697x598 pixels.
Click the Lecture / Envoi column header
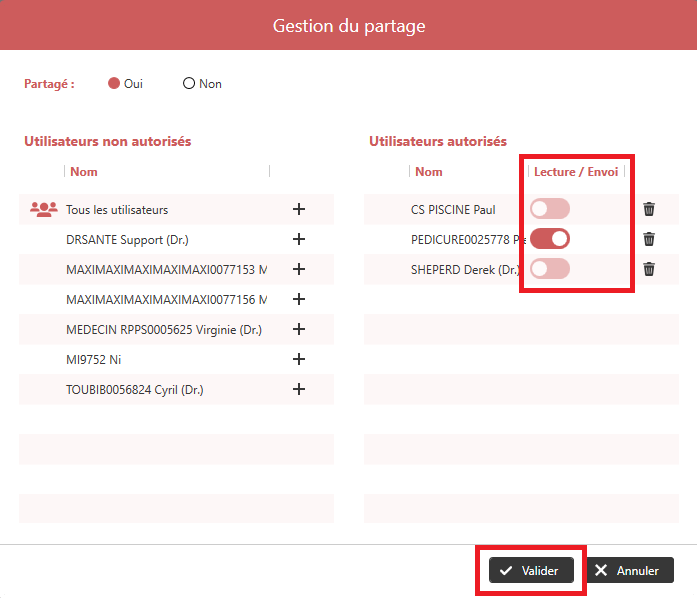[x=576, y=172]
